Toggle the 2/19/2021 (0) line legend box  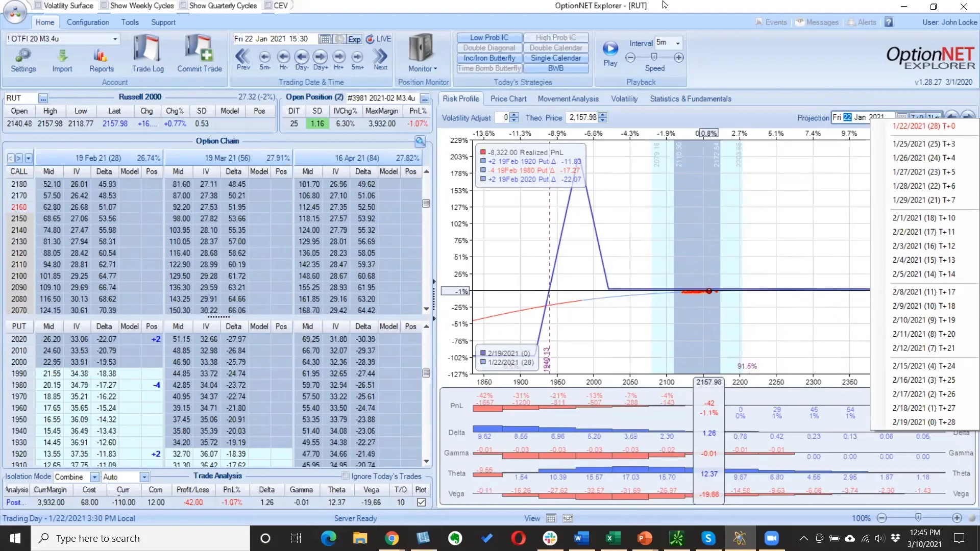tap(483, 353)
